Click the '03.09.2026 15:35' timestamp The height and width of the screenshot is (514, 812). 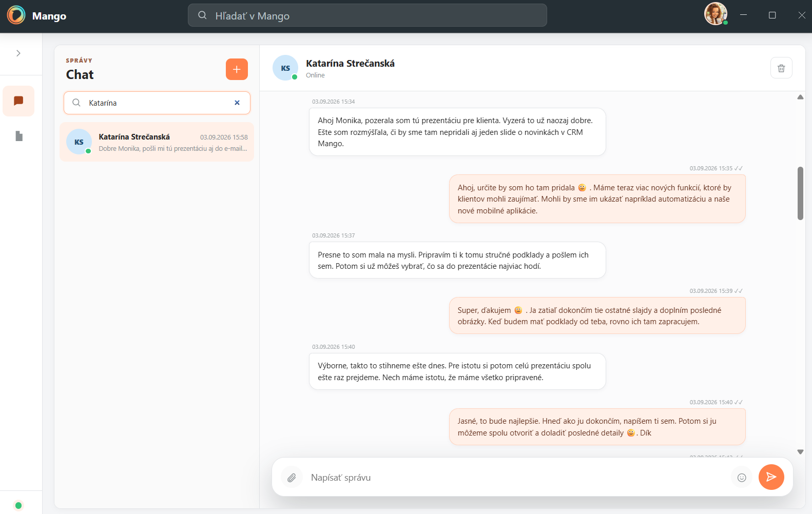point(711,168)
